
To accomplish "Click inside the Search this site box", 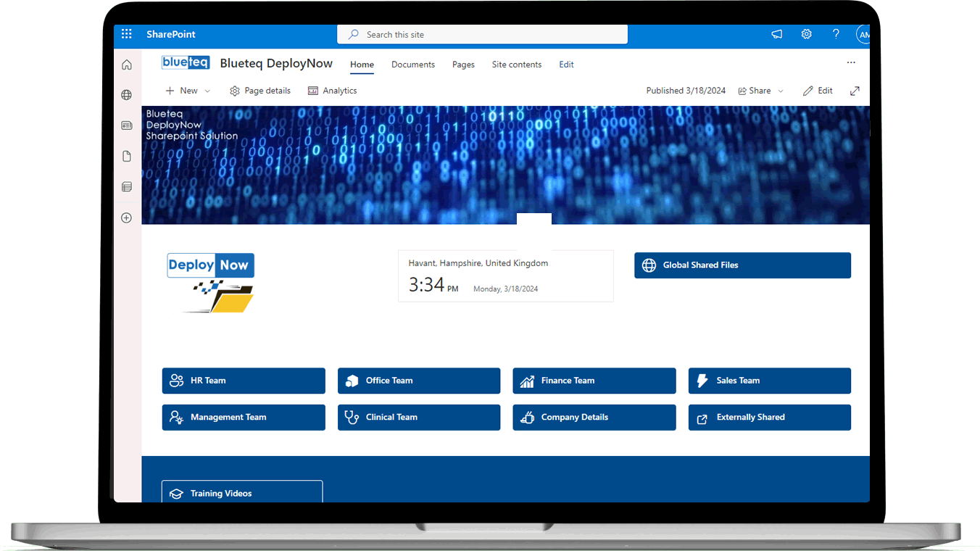I will [x=482, y=34].
